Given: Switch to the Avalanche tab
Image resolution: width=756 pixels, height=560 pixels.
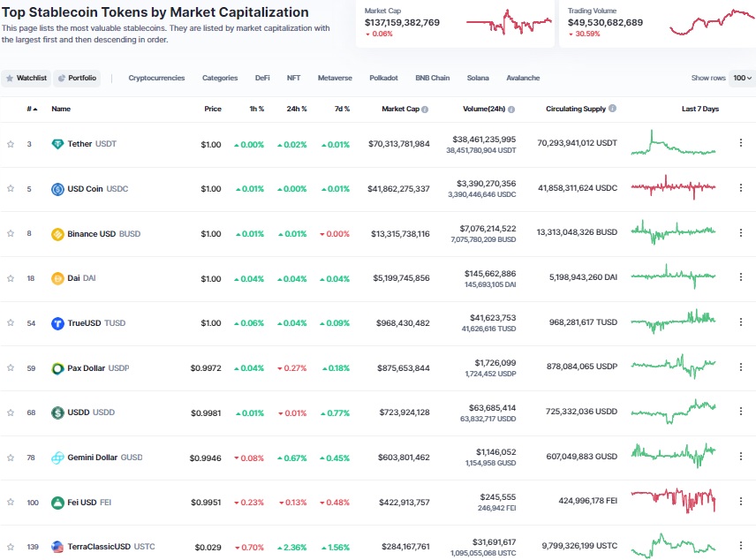Looking at the screenshot, I should tap(523, 78).
